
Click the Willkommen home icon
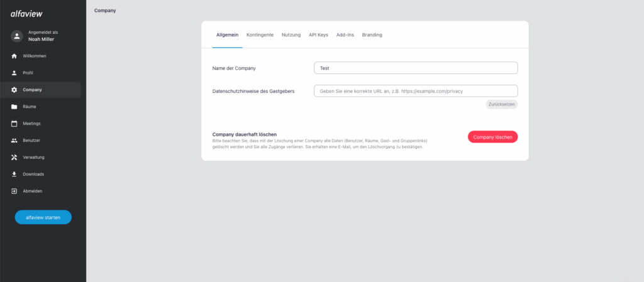pyautogui.click(x=14, y=56)
